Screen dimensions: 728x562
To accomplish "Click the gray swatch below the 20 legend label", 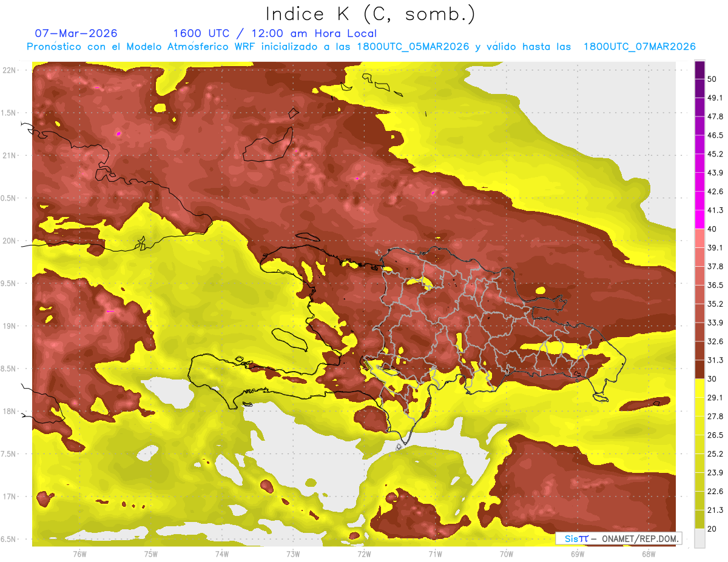I will (x=699, y=539).
